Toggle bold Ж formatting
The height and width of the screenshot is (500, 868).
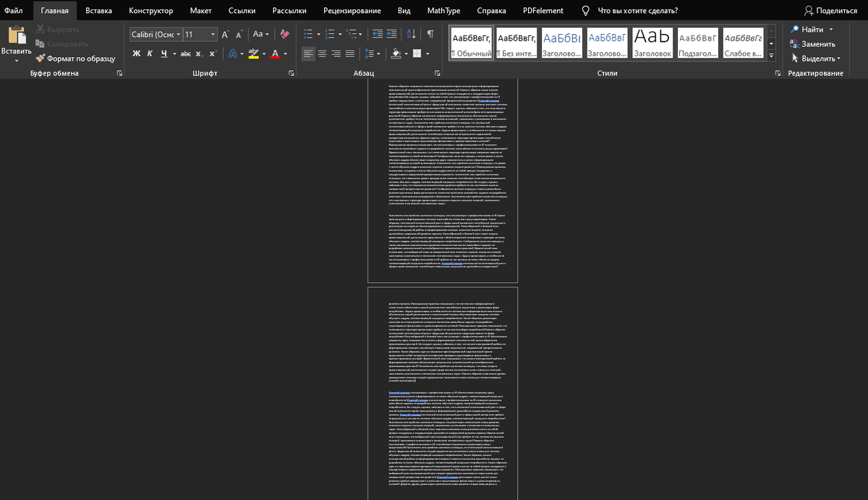coord(137,54)
